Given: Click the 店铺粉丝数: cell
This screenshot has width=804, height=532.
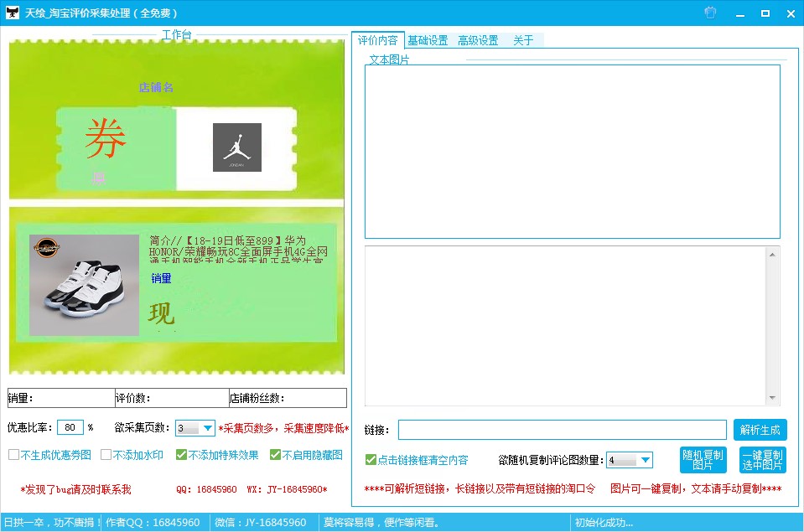Looking at the screenshot, I should 288,398.
